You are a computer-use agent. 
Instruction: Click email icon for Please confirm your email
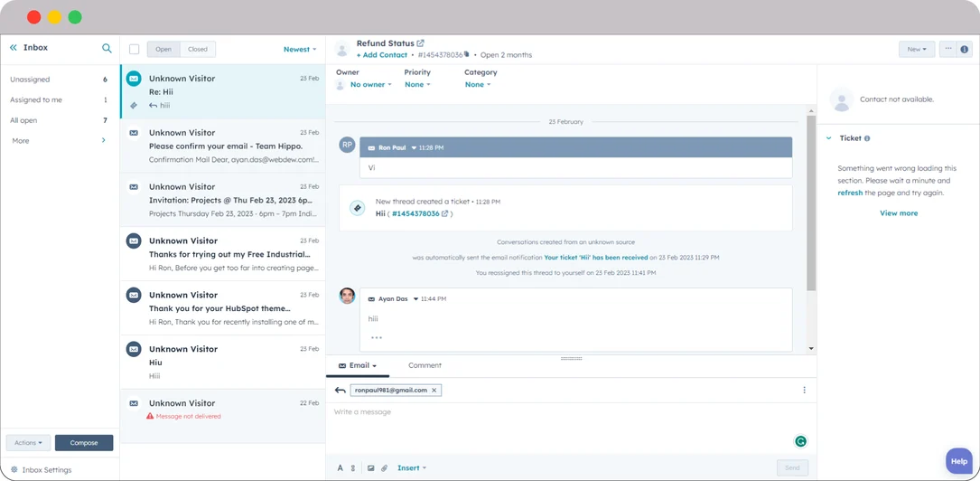tap(134, 133)
